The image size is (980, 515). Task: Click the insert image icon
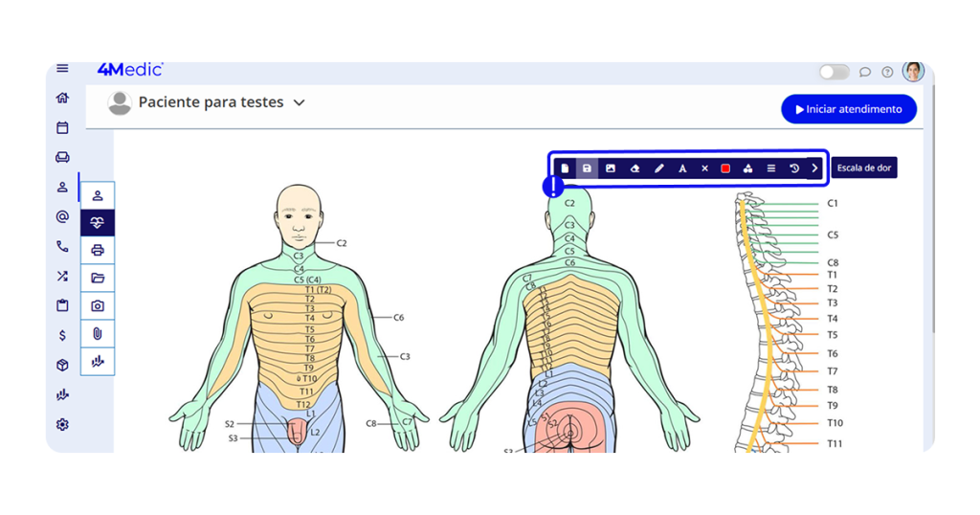tap(611, 168)
